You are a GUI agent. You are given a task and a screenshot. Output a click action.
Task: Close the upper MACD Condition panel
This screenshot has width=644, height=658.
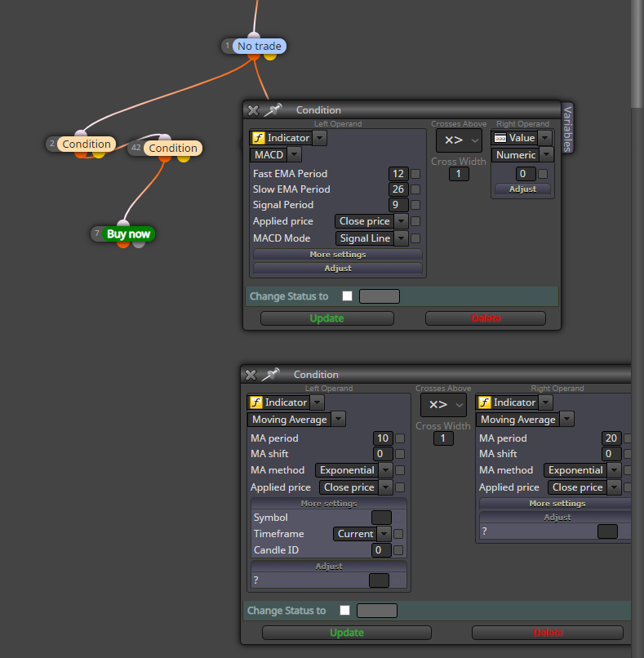coord(253,110)
